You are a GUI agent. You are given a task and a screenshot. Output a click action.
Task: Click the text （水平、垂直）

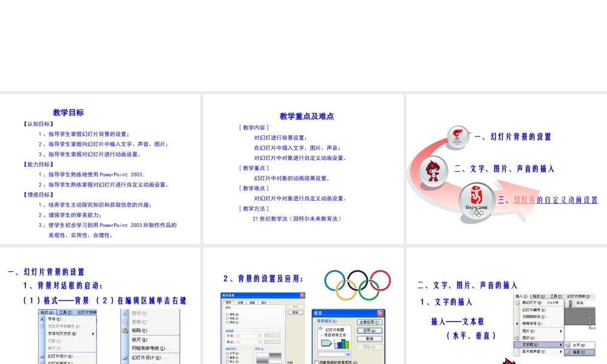[471, 335]
